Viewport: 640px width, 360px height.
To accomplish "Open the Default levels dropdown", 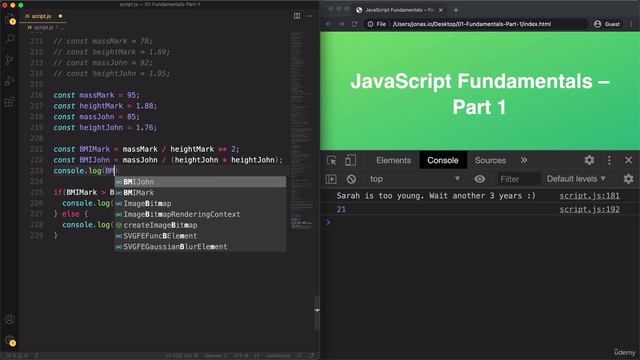I will point(576,179).
